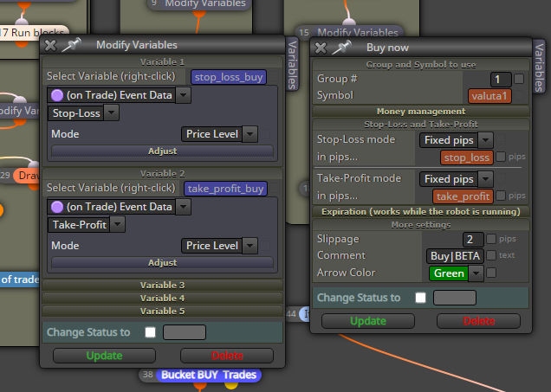
Task: Click status field in Modify Variables panel
Action: pos(185,332)
